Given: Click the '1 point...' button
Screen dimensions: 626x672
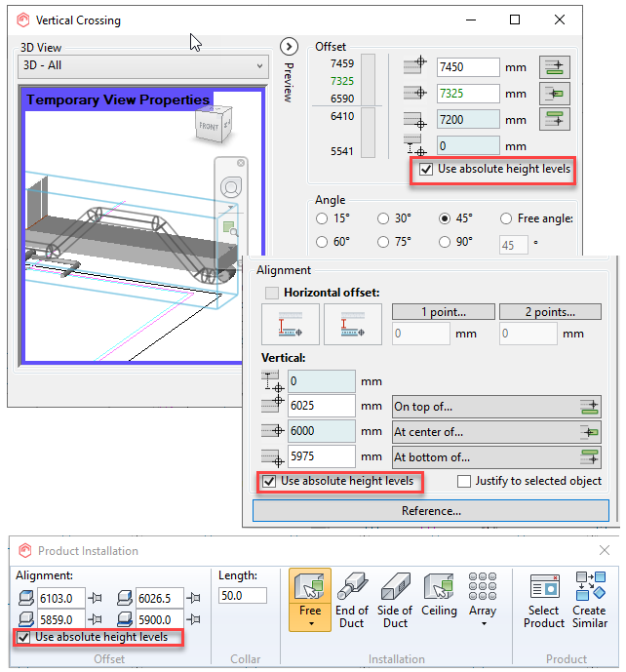Looking at the screenshot, I should [x=443, y=312].
